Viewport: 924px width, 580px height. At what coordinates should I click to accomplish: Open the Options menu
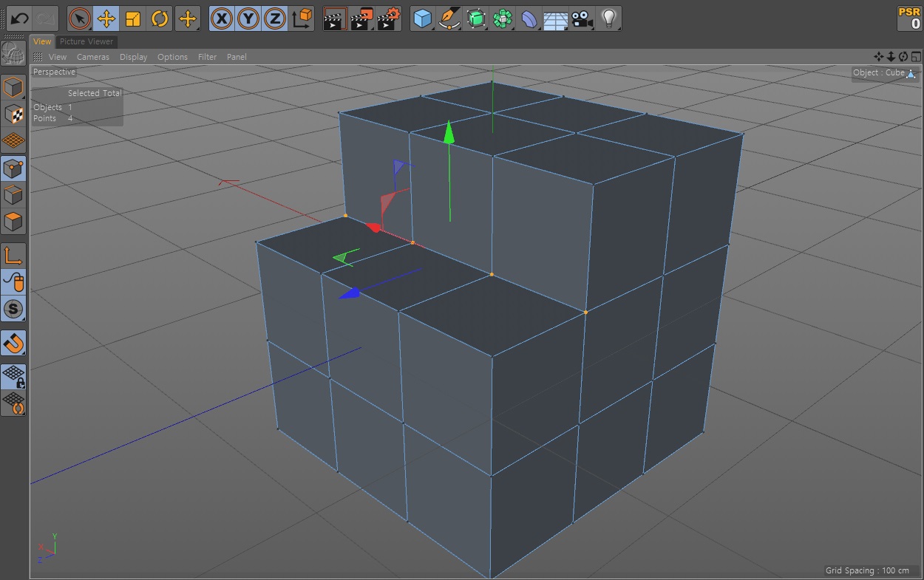(x=173, y=57)
